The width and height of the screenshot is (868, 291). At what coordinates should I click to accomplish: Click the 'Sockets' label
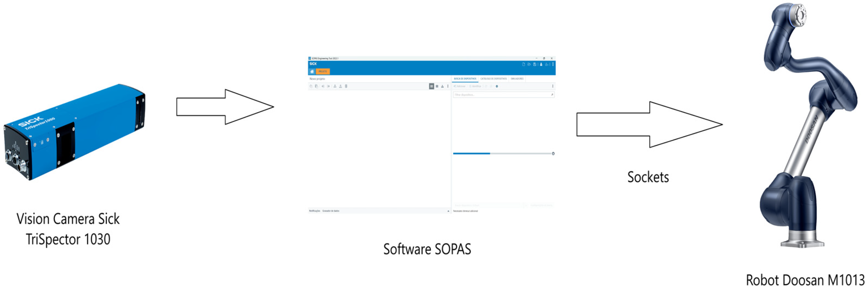click(x=648, y=177)
